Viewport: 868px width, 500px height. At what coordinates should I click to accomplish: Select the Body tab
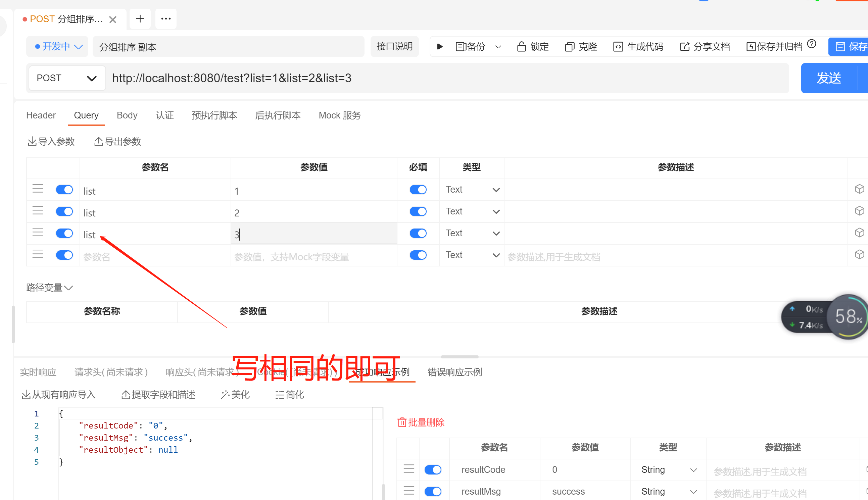pyautogui.click(x=127, y=115)
